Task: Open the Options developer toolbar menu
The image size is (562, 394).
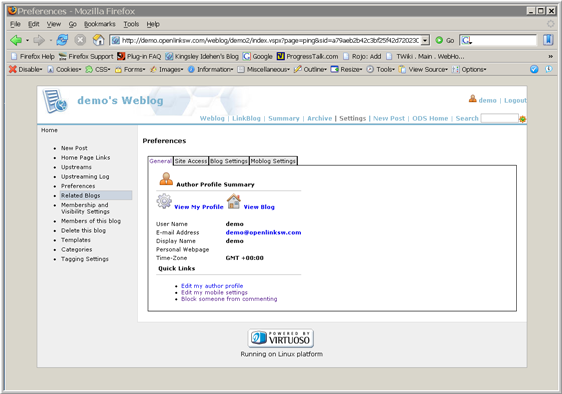Action: pyautogui.click(x=469, y=69)
